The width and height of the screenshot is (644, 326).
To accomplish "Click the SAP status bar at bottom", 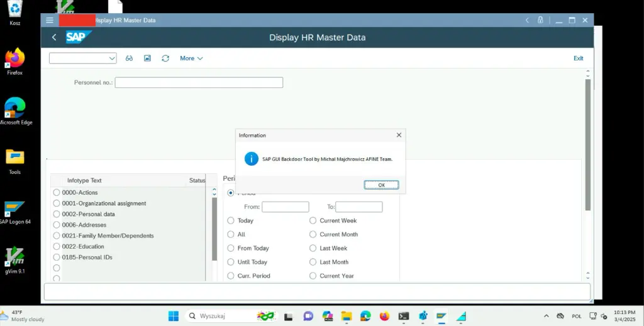I will click(317, 291).
